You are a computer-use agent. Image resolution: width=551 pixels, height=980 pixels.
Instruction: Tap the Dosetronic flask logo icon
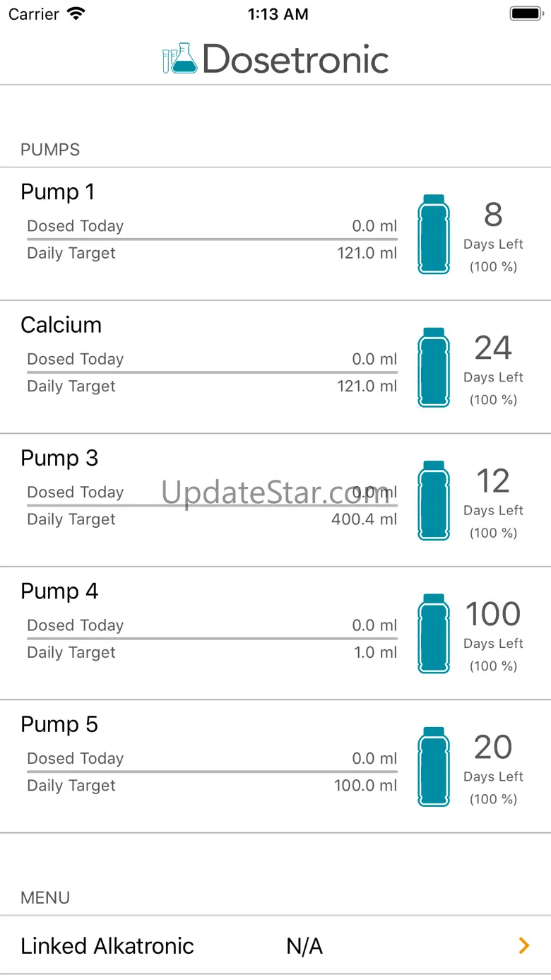[x=179, y=59]
